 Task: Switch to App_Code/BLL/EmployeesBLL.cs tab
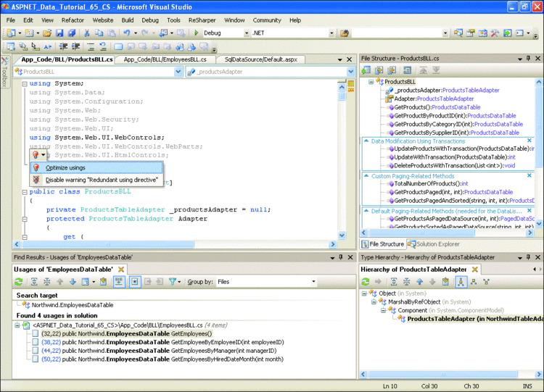coord(165,59)
